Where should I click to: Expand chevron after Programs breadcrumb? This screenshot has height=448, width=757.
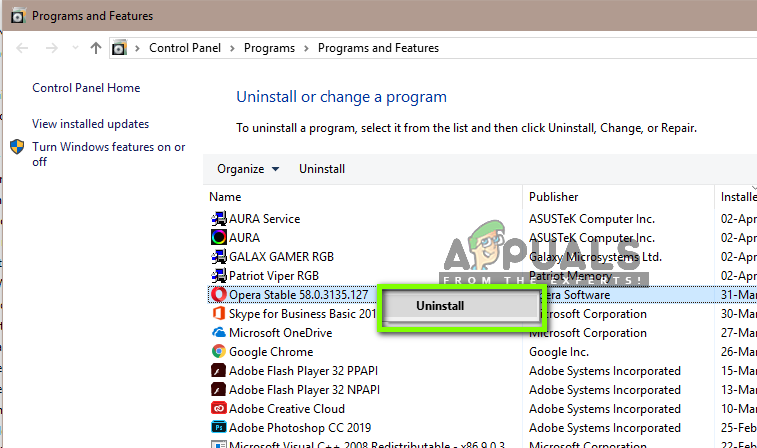(306, 48)
